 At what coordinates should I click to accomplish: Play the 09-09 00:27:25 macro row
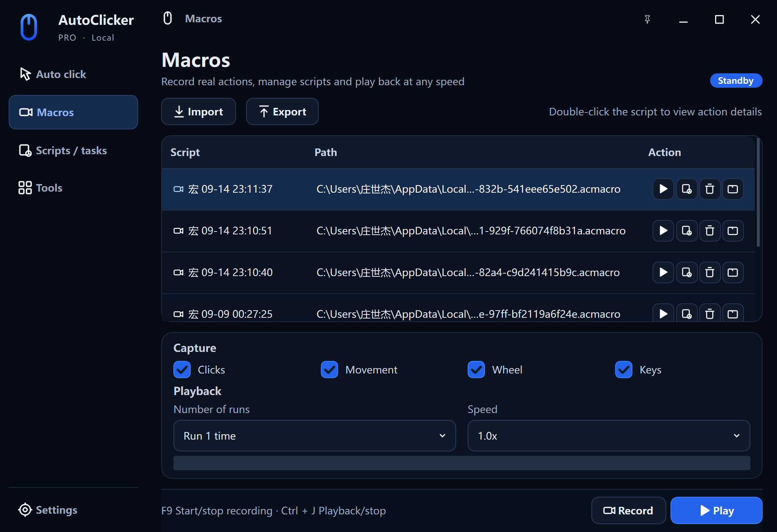663,313
